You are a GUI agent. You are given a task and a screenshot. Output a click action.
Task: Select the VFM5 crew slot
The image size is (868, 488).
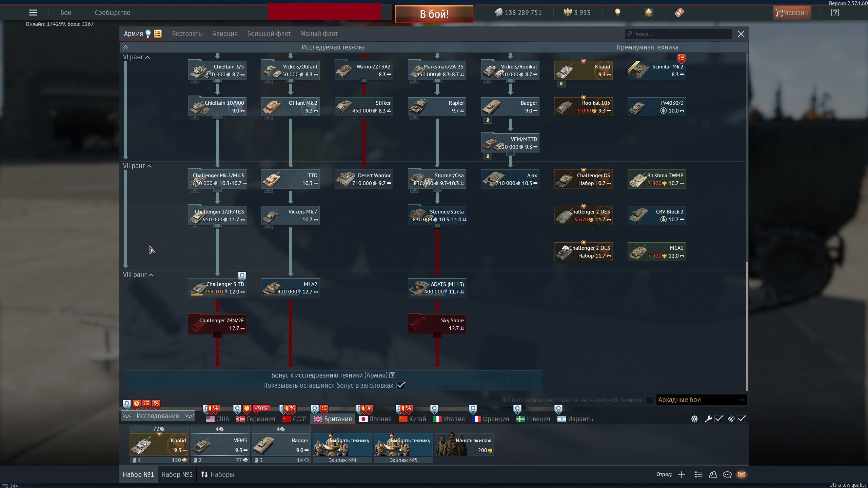pos(220,445)
